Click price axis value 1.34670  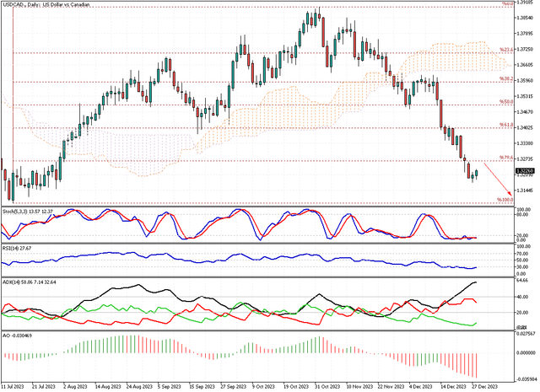[x=525, y=112]
